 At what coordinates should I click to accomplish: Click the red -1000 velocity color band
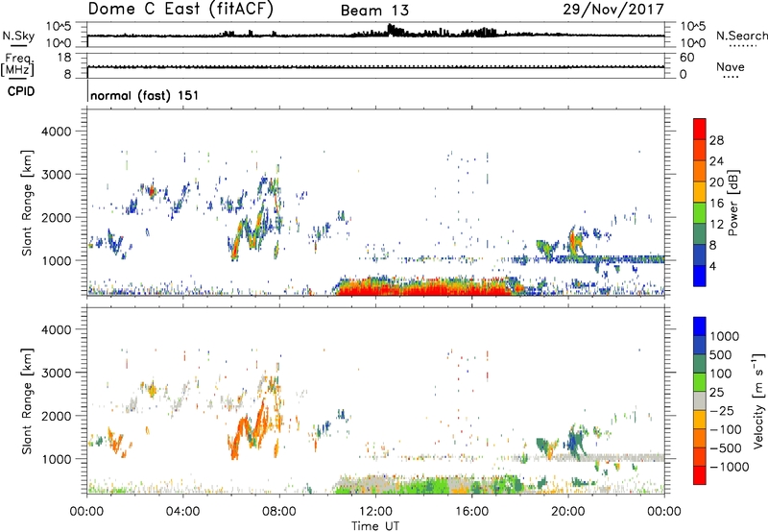(700, 475)
